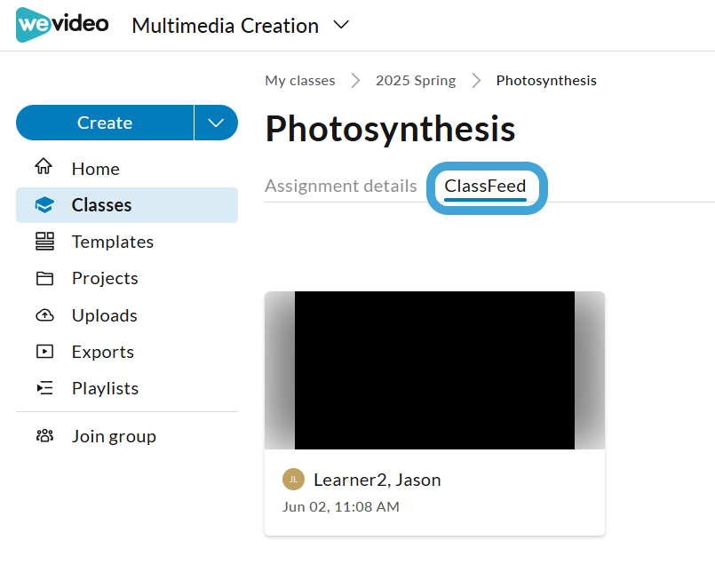This screenshot has width=715, height=588.
Task: Click the Classes graduation cap icon
Action: tap(44, 205)
